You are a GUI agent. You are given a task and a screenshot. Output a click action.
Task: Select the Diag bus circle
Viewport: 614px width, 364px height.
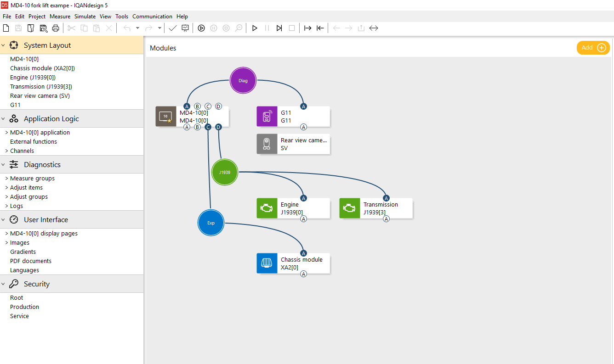pos(243,80)
